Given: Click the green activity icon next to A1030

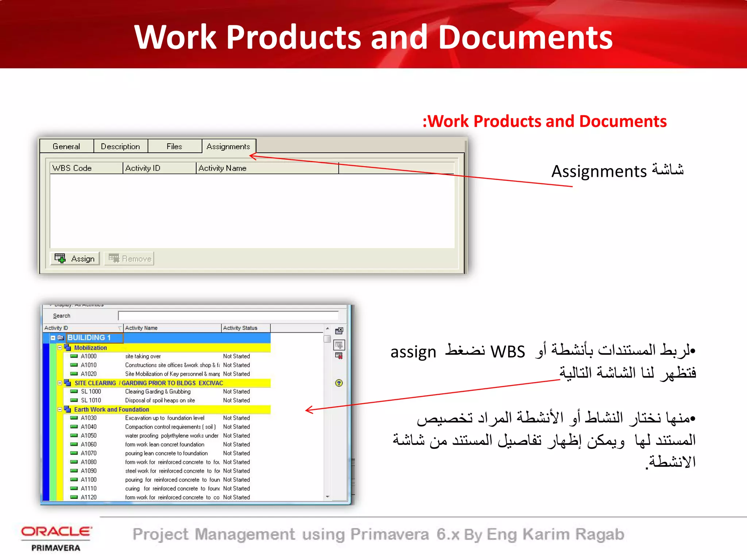Looking at the screenshot, I should 74,418.
